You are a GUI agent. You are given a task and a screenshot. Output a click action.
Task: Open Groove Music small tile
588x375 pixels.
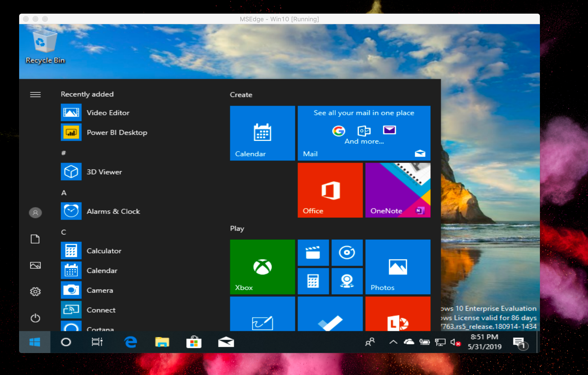click(x=347, y=252)
